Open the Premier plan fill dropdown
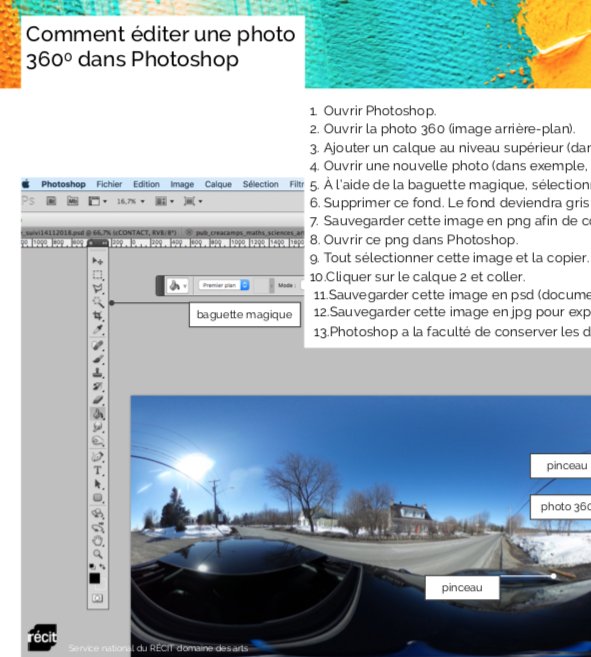591x657 pixels. 223,285
